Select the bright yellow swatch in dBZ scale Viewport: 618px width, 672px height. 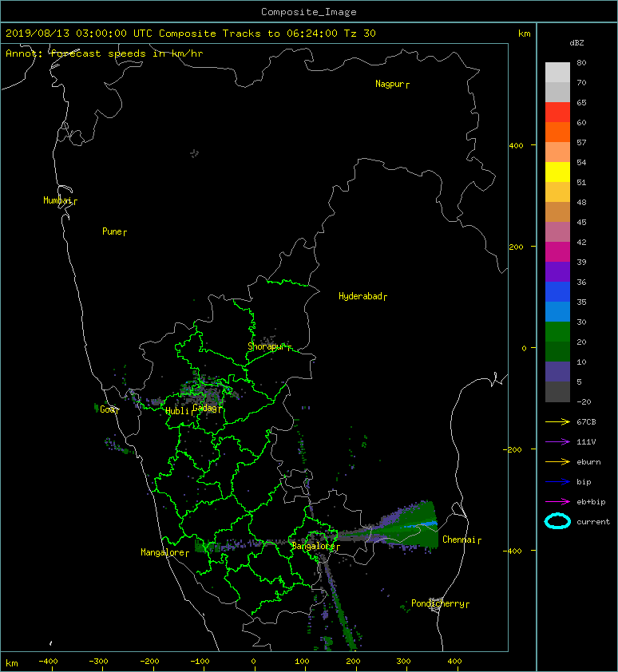click(x=557, y=172)
